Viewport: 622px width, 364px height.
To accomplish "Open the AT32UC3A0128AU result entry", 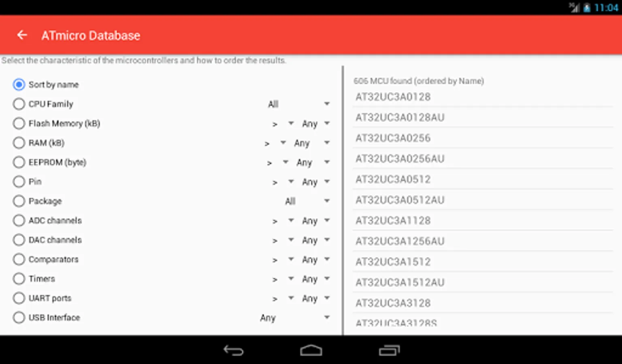I will pos(483,117).
